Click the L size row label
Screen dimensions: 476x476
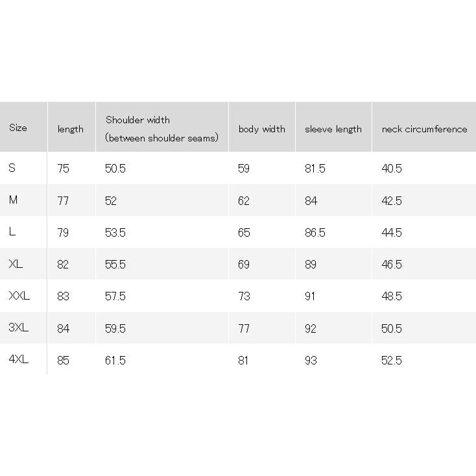[x=12, y=232]
